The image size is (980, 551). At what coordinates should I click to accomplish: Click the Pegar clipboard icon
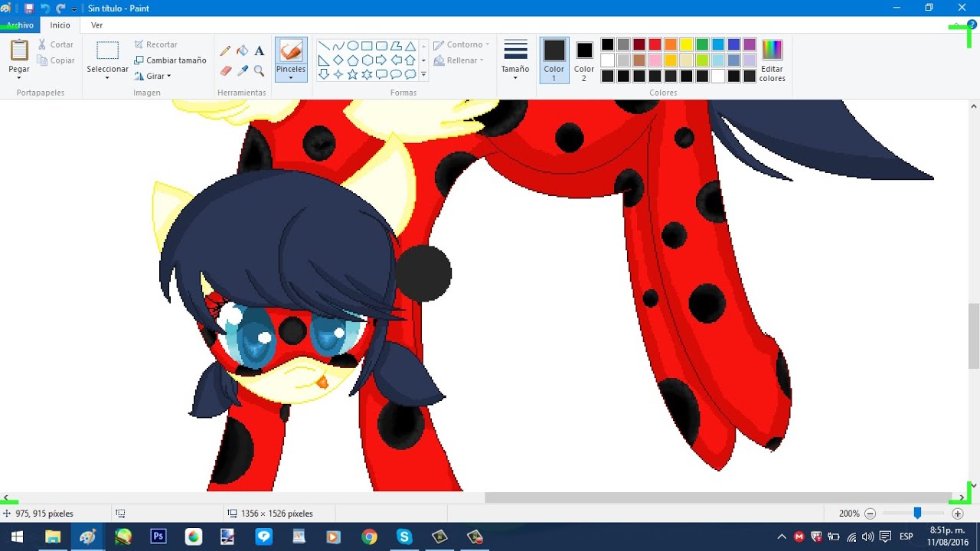point(19,51)
